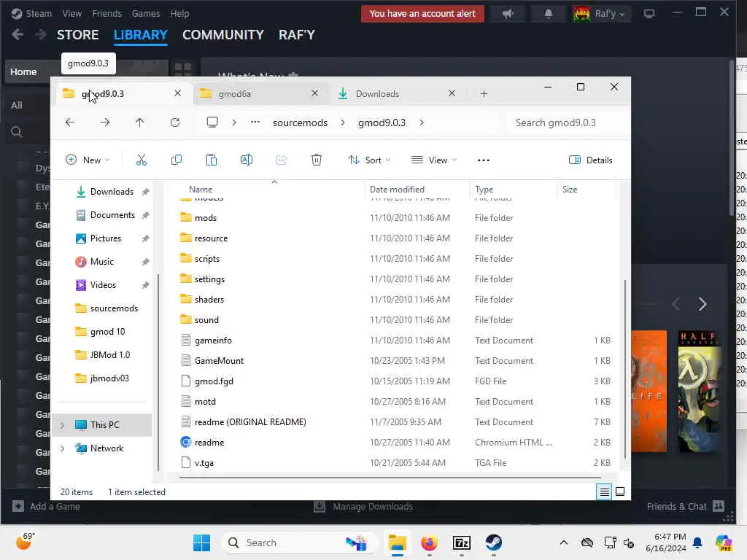Click the Windows taskbar Search box
Screen dimensions: 747x560
point(299,542)
